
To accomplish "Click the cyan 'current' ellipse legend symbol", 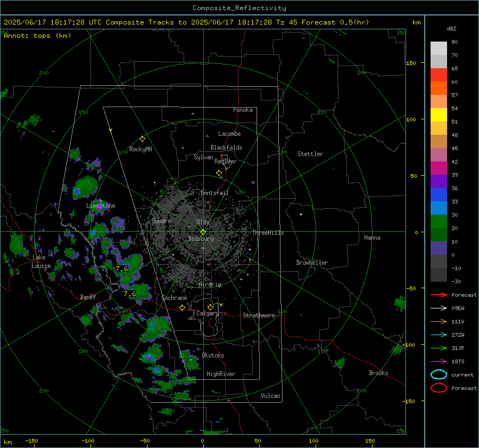I will point(439,374).
